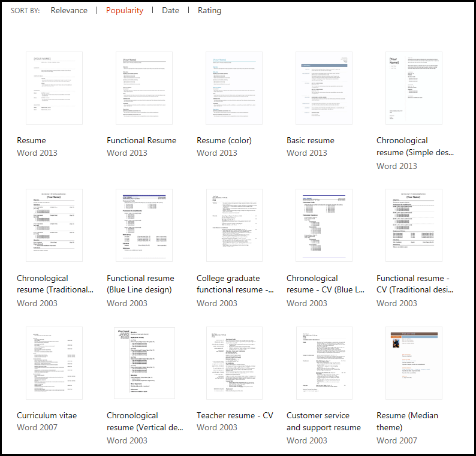Sort templates by Rating
The image size is (476, 456).
[x=209, y=11]
